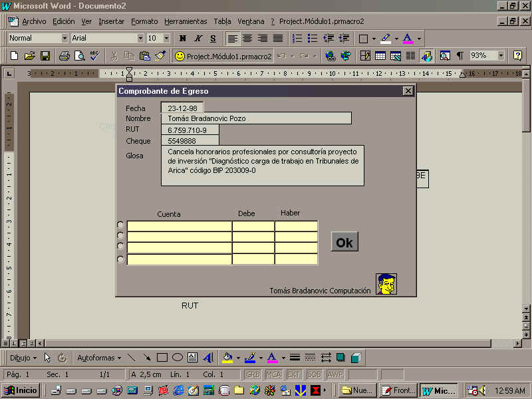Expand the 93% zoom dropdown
The width and height of the screenshot is (532, 399).
tap(501, 56)
